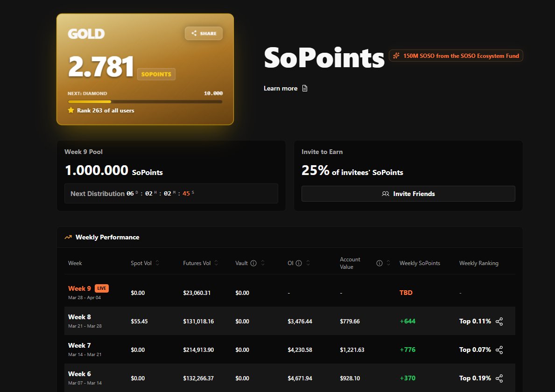Click the people icon on Invite Friends
Viewport: 555px width, 392px height.
tap(386, 194)
